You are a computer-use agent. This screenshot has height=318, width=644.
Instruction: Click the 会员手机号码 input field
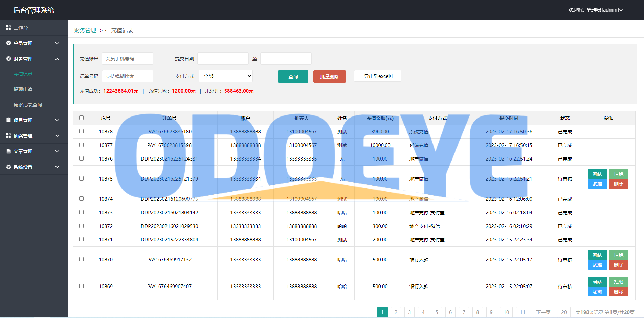tap(127, 59)
